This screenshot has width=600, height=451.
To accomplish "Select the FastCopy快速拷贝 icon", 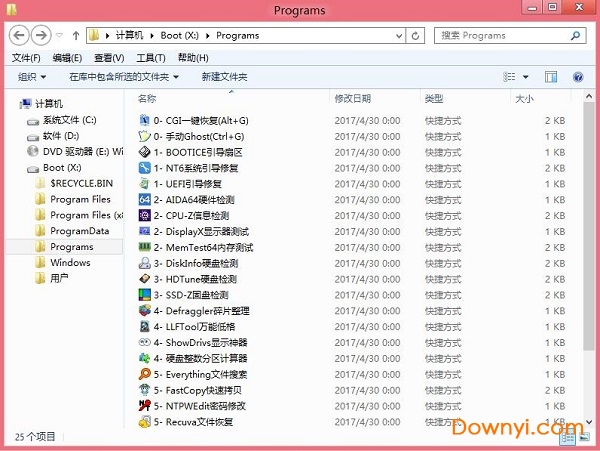I will (144, 390).
